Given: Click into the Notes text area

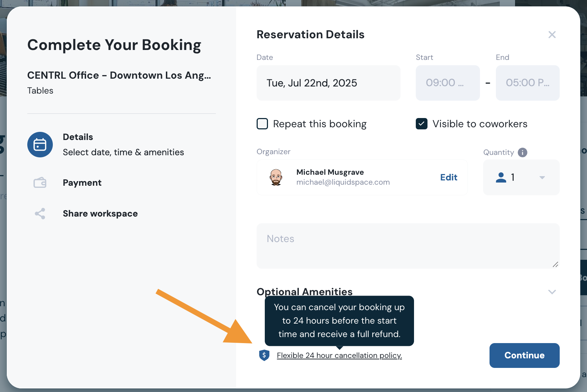Looking at the screenshot, I should (x=408, y=246).
